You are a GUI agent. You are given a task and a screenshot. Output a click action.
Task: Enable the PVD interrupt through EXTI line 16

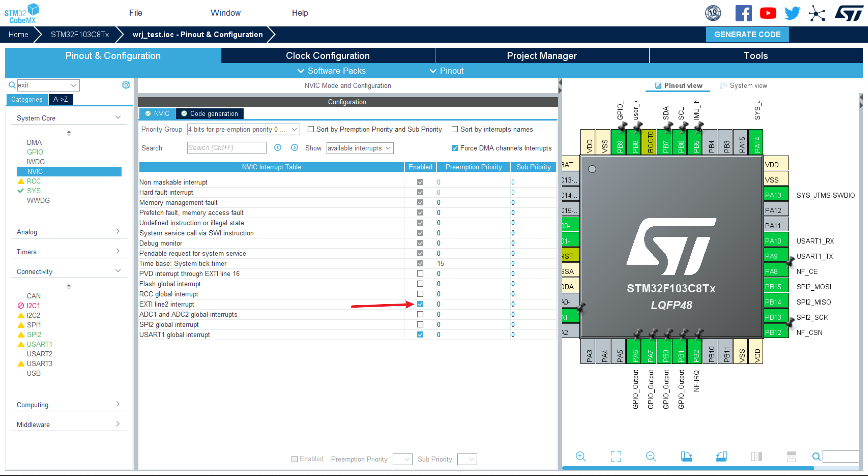click(x=420, y=273)
